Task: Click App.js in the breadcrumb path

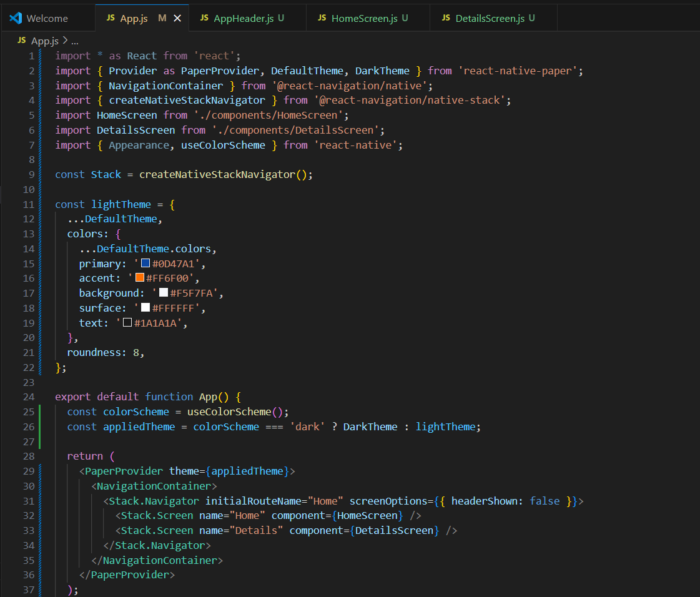Action: pos(44,41)
